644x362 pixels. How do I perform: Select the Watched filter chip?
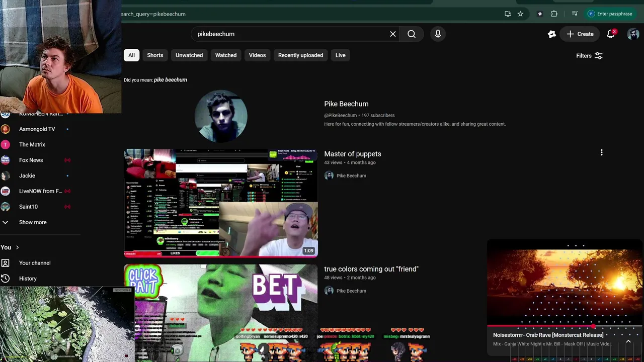click(226, 55)
